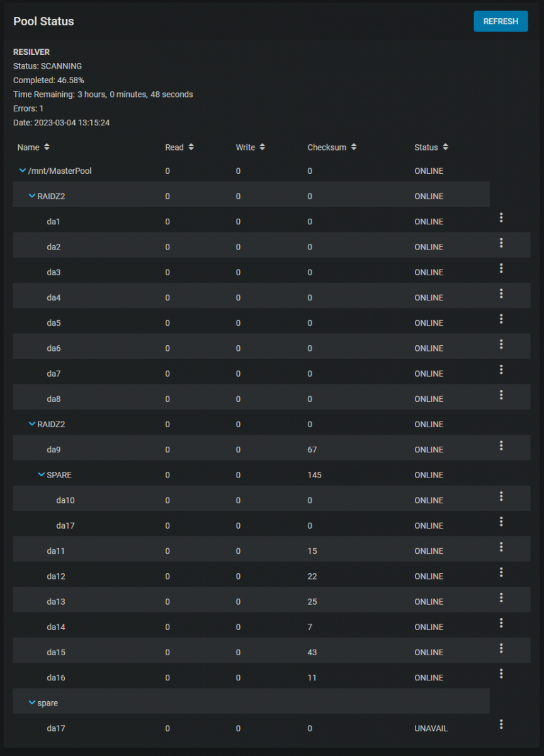Open the three-dot menu for da13
Viewport: 544px width, 756px height.
[501, 597]
